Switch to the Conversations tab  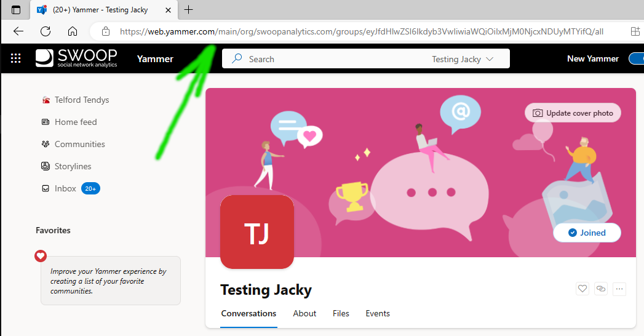click(248, 313)
